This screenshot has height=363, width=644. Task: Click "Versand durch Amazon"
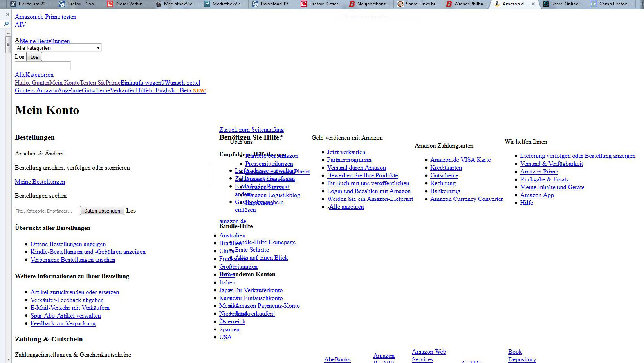(x=357, y=168)
